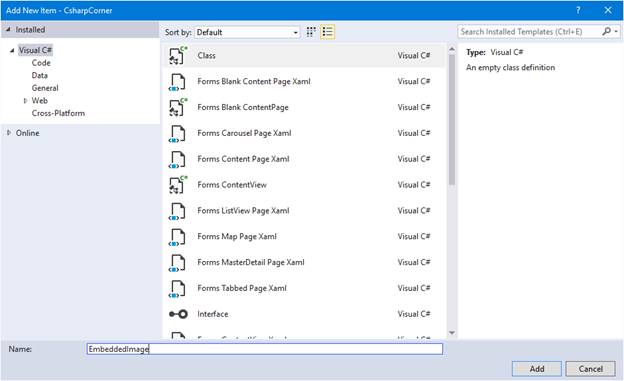Select Forms Blank Content Page Xaml text
This screenshot has width=624, height=381.
pos(254,81)
